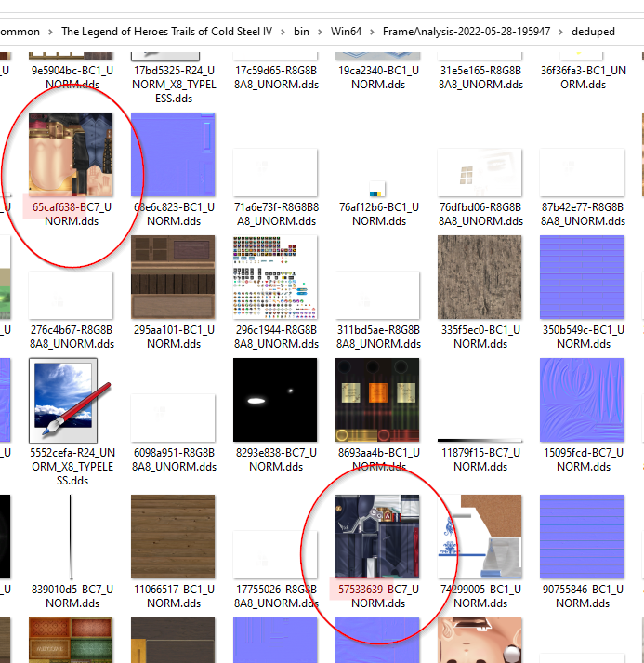Select the 74299005-BC1_UNORM.dds porcelain texture thumbnail
This screenshot has height=663, width=644.
pyautogui.click(x=480, y=537)
